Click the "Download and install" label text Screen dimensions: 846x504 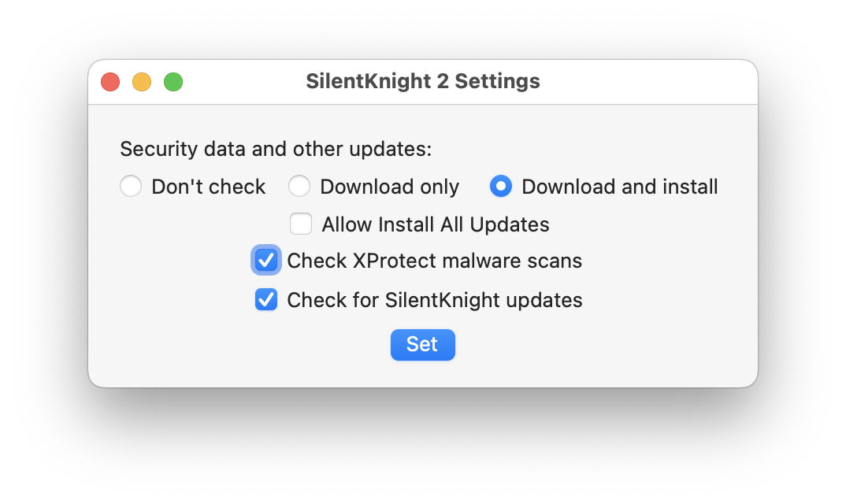620,187
